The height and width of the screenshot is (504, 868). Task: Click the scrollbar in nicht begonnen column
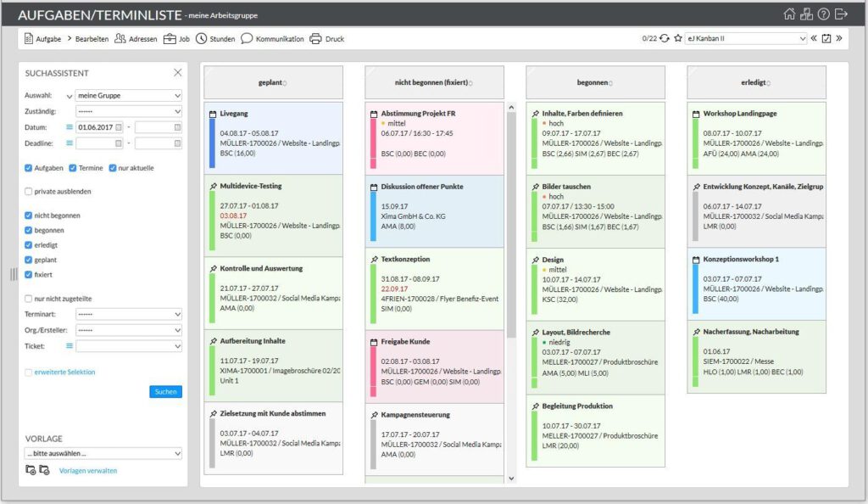[511, 224]
